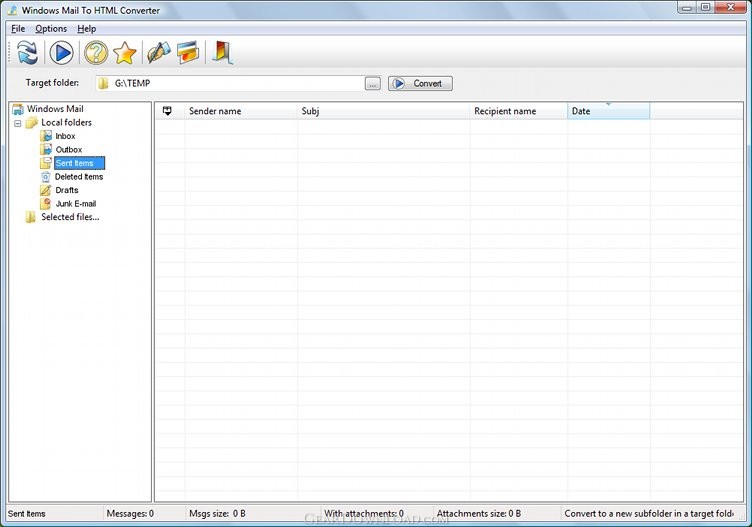This screenshot has width=752, height=527.
Task: Minimize the converter window
Action: coord(687,7)
